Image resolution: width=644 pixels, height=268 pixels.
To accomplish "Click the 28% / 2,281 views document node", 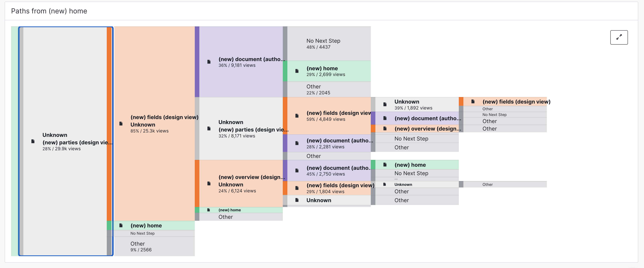I will tap(329, 143).
